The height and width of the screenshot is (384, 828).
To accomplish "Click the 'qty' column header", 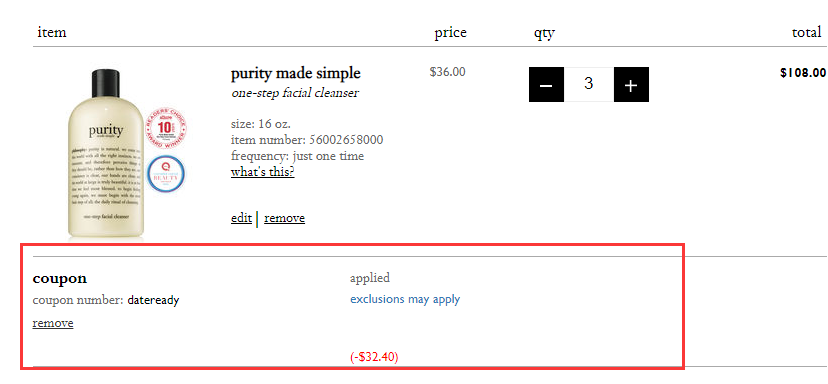I will click(544, 33).
